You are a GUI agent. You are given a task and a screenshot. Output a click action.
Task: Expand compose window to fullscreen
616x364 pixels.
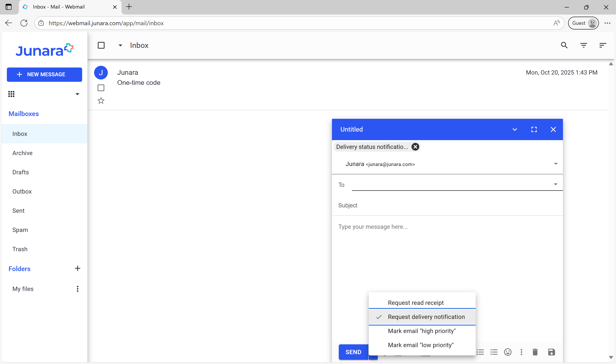(534, 129)
